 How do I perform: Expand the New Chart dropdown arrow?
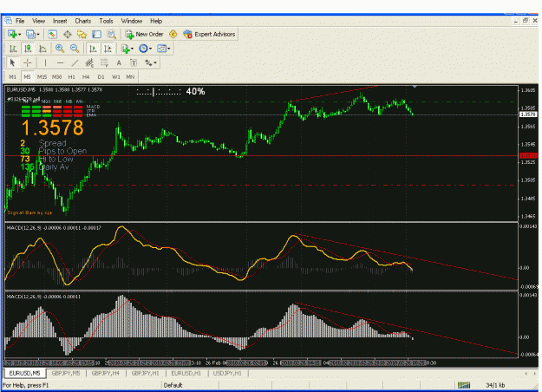[x=19, y=35]
